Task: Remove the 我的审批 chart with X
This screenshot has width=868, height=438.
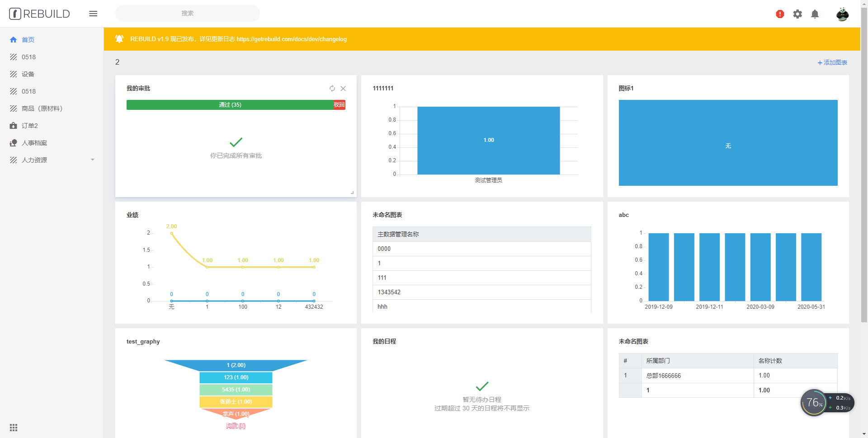Action: tap(343, 89)
